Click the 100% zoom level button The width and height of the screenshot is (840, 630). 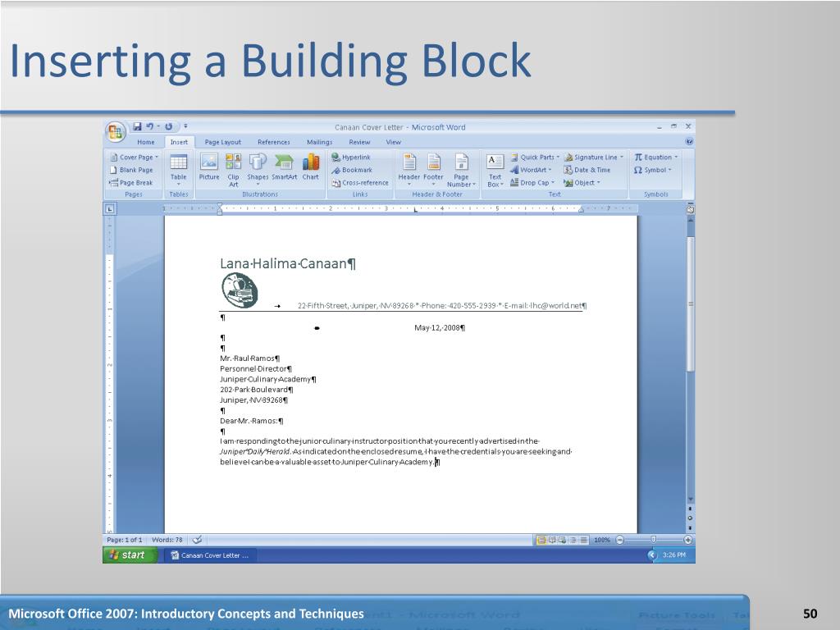pyautogui.click(x=602, y=540)
